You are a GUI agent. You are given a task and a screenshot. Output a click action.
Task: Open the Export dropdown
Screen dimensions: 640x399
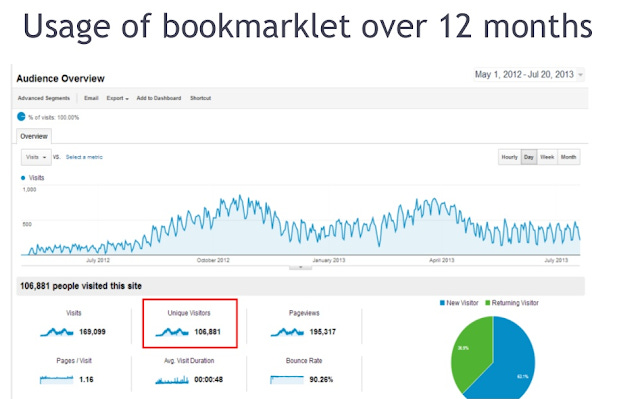(x=118, y=98)
